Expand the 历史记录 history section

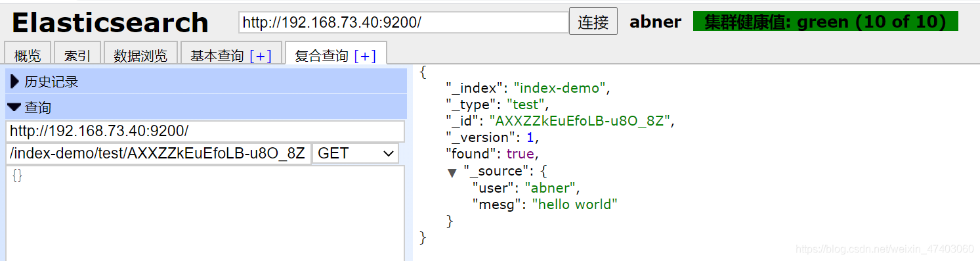pyautogui.click(x=206, y=82)
